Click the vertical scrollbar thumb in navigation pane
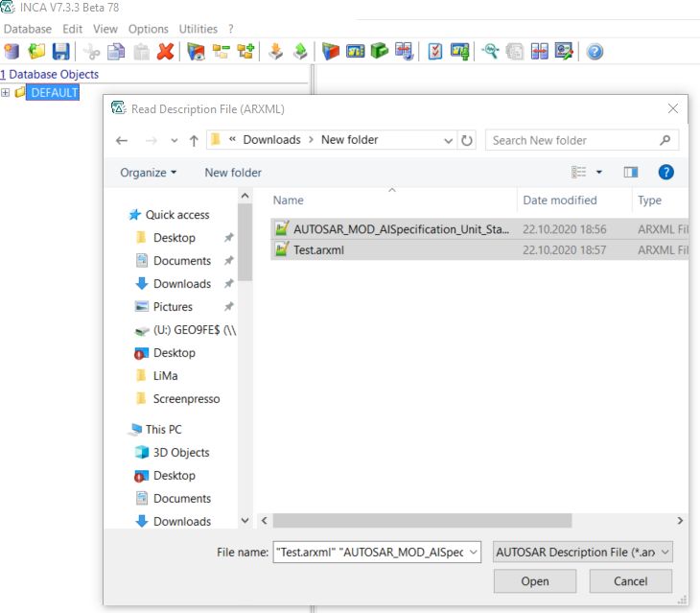This screenshot has width=700, height=613. coord(245,243)
